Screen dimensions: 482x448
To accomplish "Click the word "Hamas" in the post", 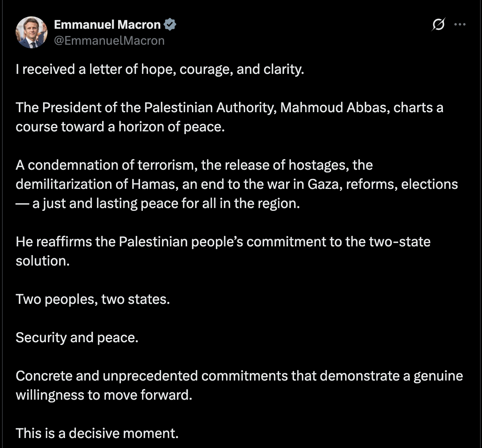I will pyautogui.click(x=154, y=184).
